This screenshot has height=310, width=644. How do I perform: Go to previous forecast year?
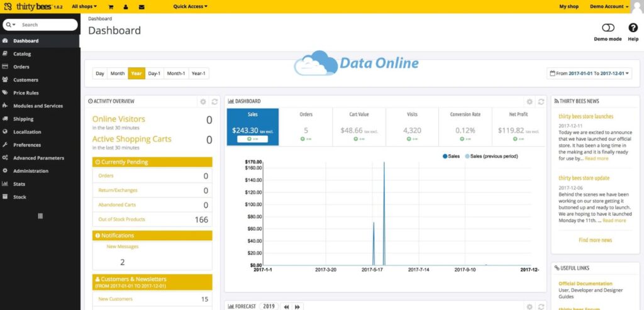pyautogui.click(x=286, y=307)
